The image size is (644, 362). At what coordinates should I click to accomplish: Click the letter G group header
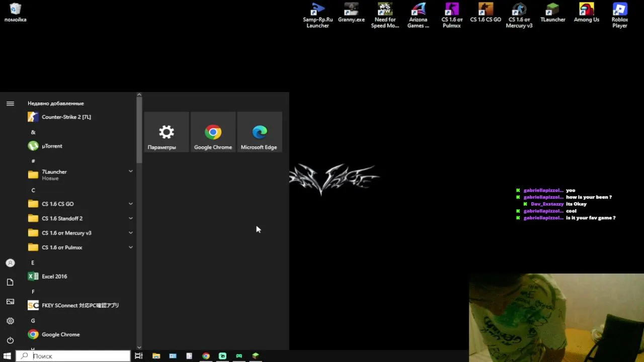[33, 320]
